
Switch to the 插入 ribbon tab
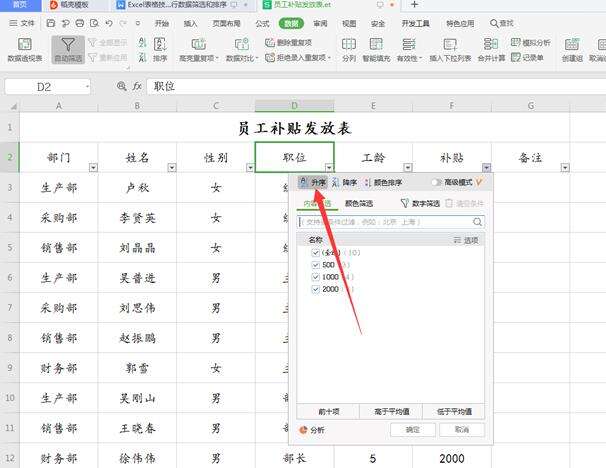(190, 24)
